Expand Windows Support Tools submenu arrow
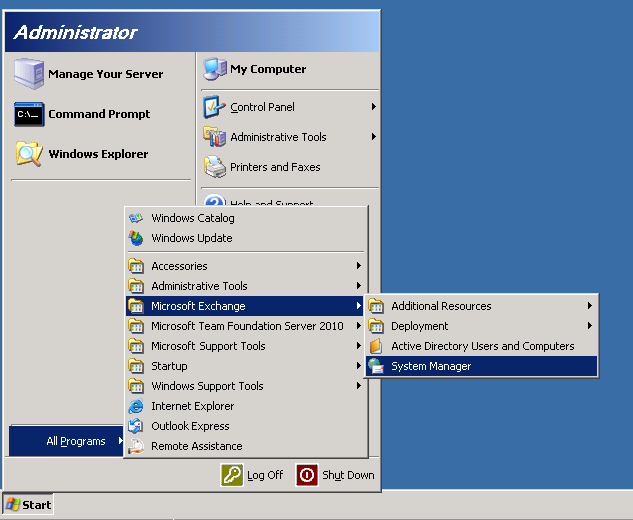 click(x=358, y=386)
